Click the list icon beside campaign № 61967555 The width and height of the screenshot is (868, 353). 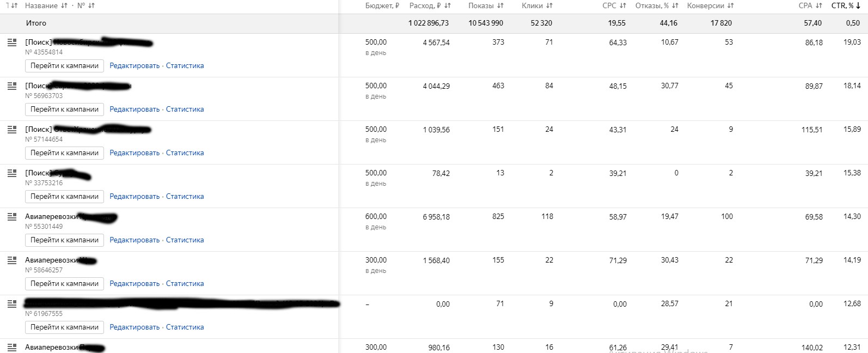[12, 304]
